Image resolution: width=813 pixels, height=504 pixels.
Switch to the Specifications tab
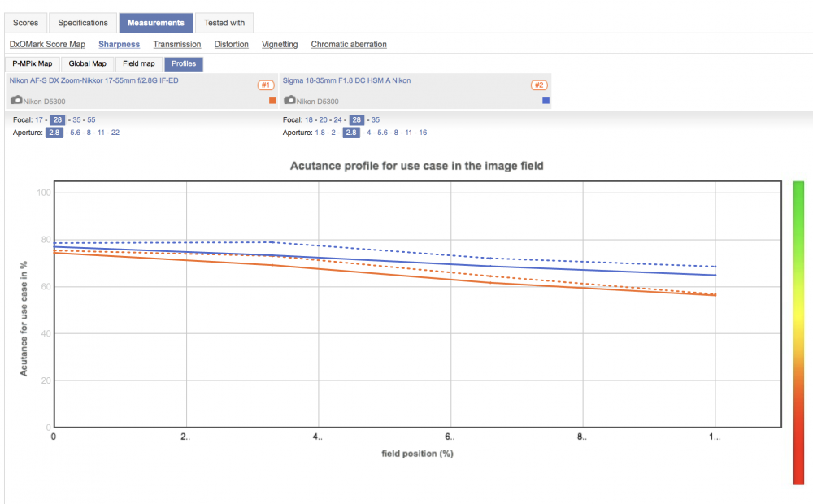pyautogui.click(x=83, y=23)
